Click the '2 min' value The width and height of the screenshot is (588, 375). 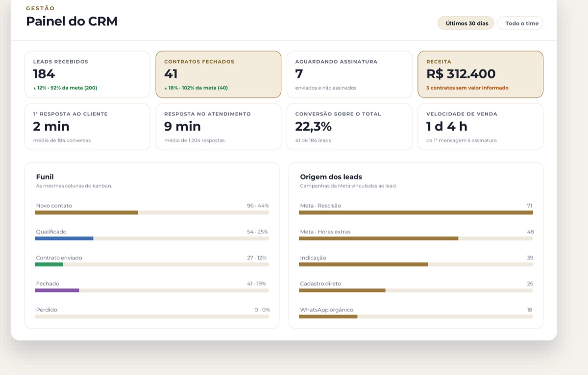[51, 126]
